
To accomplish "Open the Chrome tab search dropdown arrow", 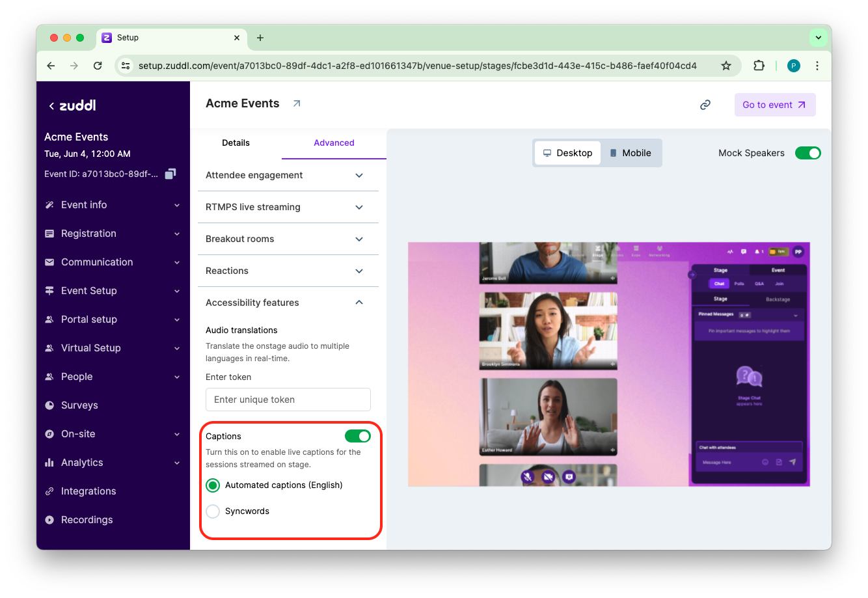I will (x=819, y=38).
